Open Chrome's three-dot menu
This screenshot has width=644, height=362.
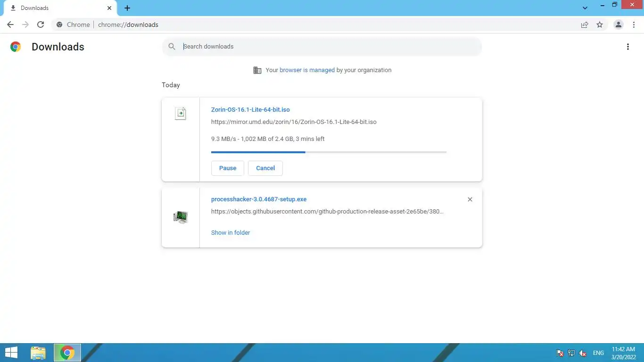(x=634, y=25)
